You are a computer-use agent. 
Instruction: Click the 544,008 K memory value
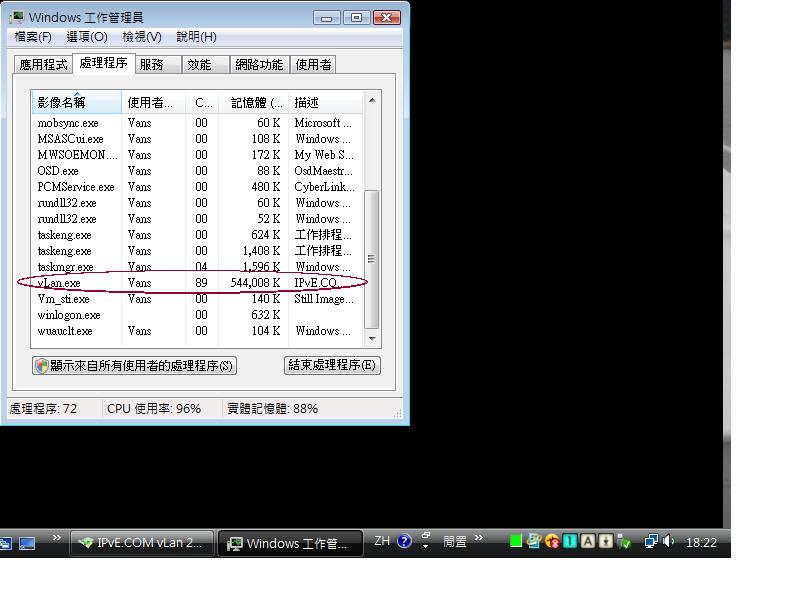coord(255,283)
